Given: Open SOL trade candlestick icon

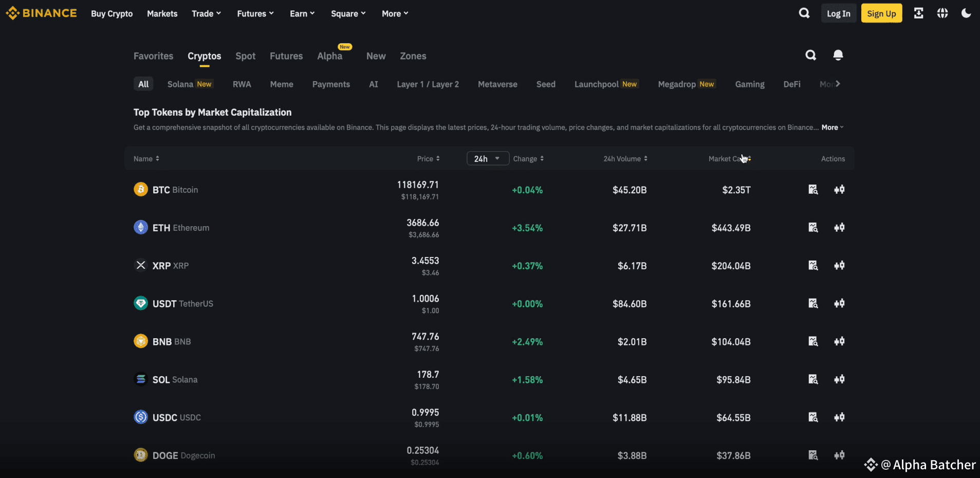Looking at the screenshot, I should (839, 380).
